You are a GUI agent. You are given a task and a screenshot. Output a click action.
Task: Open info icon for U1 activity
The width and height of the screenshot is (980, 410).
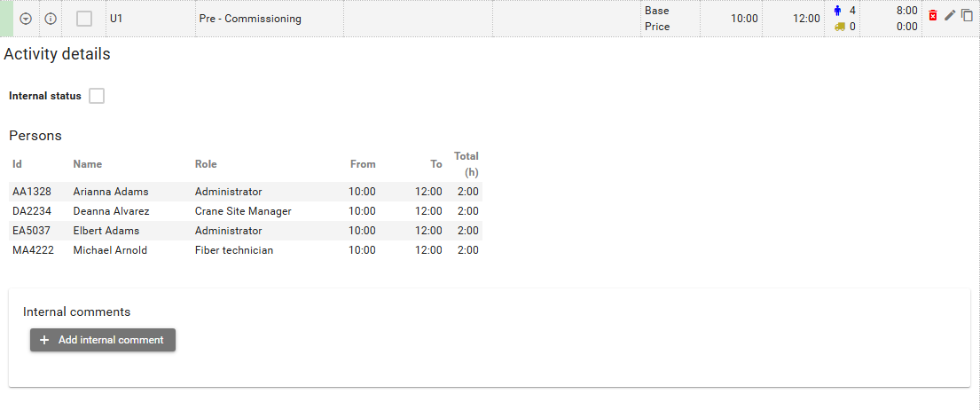pyautogui.click(x=51, y=19)
